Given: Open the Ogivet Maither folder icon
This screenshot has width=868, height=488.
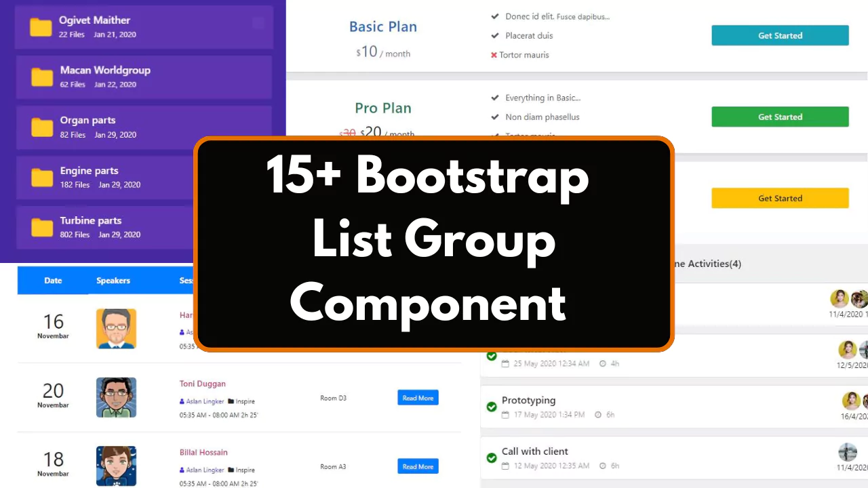Looking at the screenshot, I should pos(41,27).
